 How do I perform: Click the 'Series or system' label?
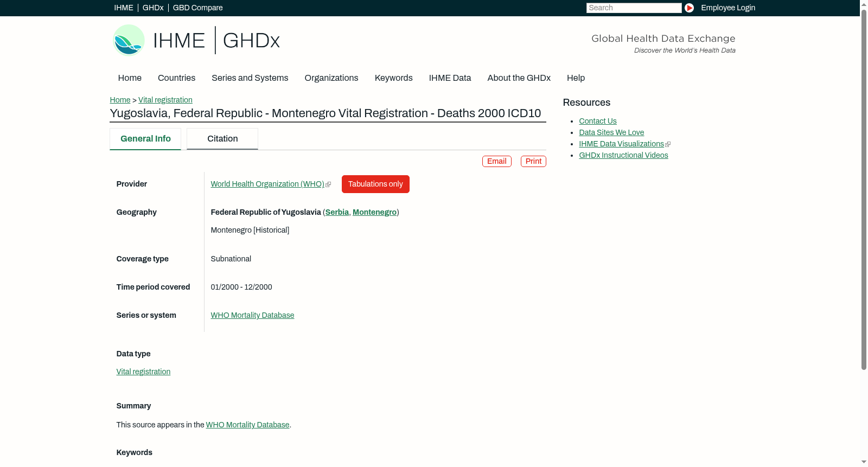146,315
